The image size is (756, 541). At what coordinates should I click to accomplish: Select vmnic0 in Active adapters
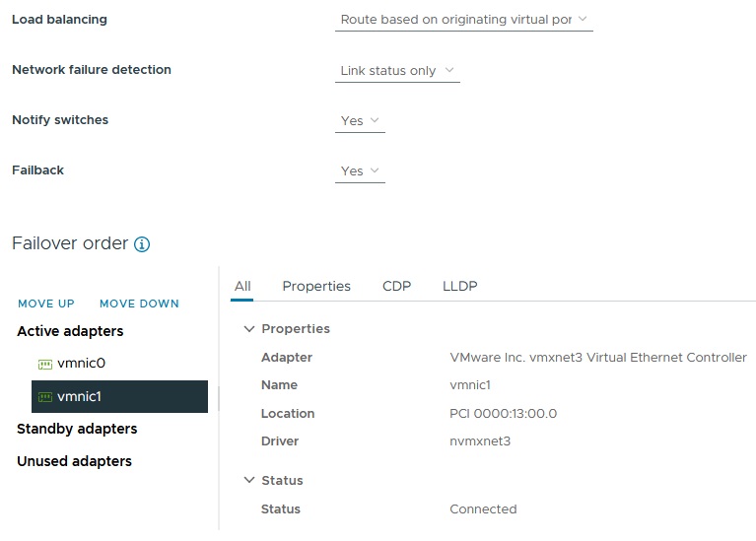click(81, 364)
